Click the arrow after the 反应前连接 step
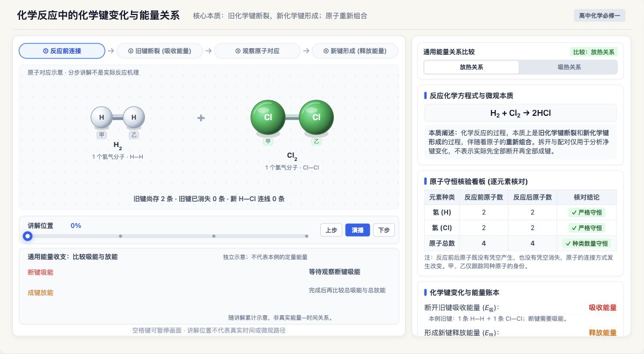The width and height of the screenshot is (644, 354). pos(111,51)
